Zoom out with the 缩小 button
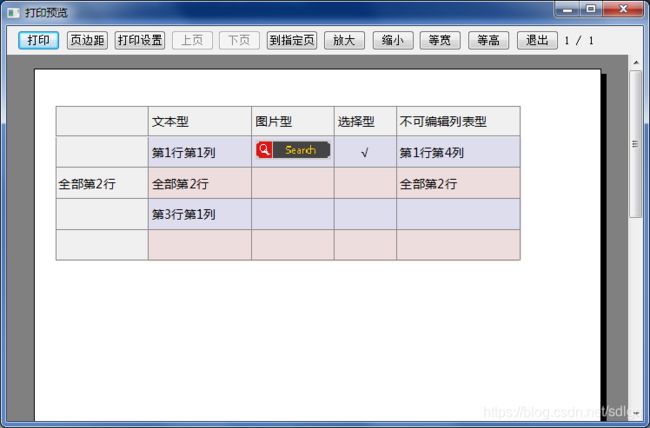This screenshot has height=428, width=650. 393,40
